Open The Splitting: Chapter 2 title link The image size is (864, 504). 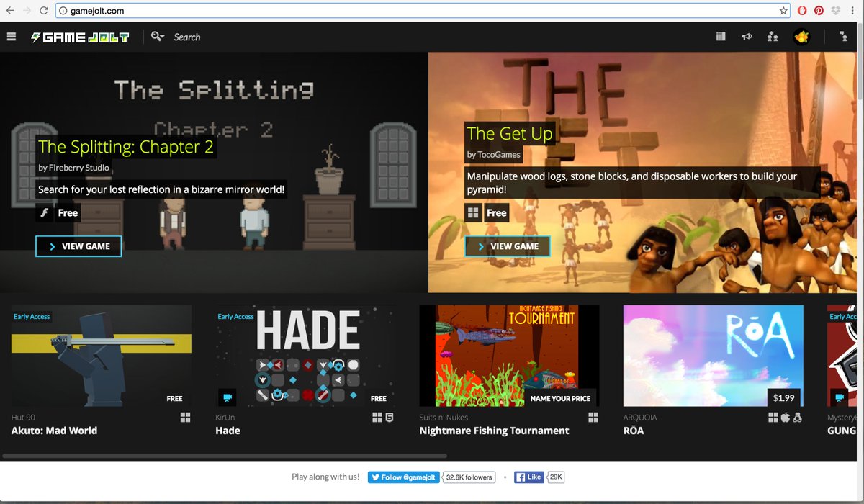click(x=125, y=147)
